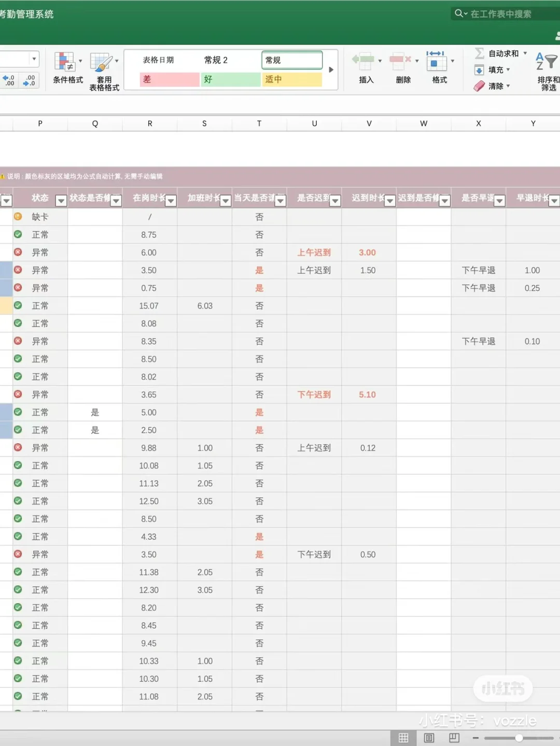The image size is (560, 746).
Task: Click the decrease decimal places icon
Action: (29, 80)
